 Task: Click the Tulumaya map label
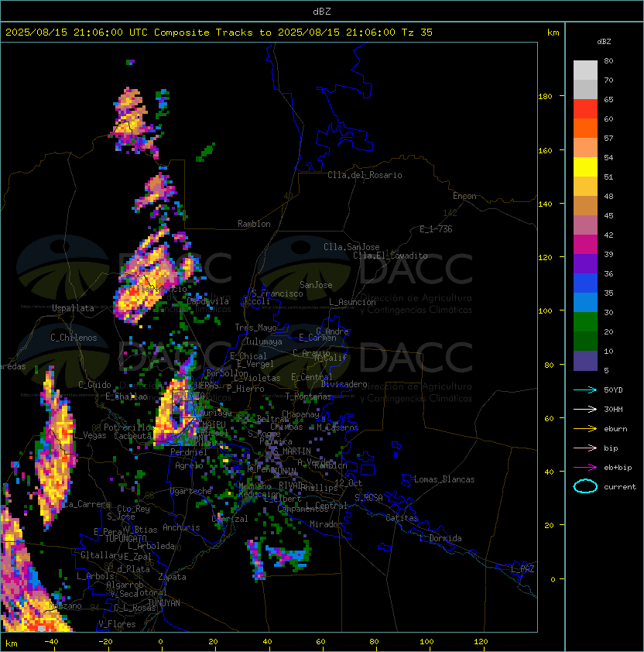pos(264,341)
